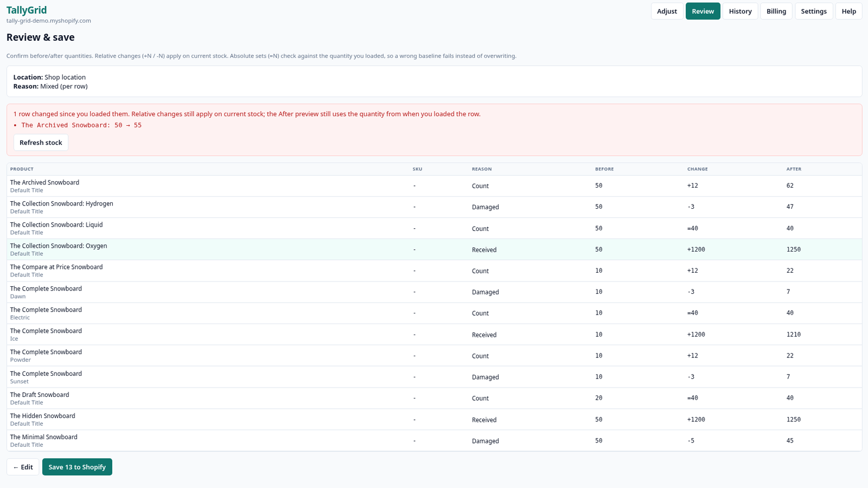Click the tally-grid-demo.myshopify.com store URL
The height and width of the screenshot is (488, 868).
pyautogui.click(x=49, y=21)
